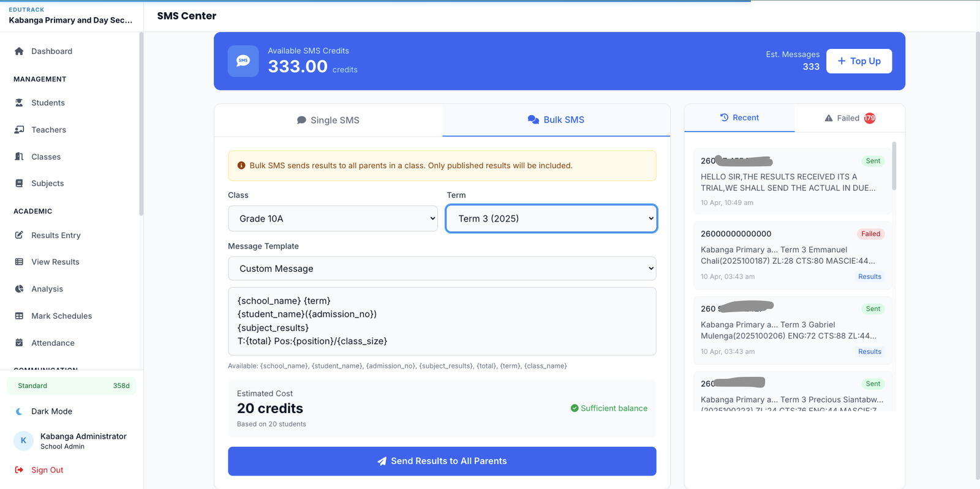Open Analysis via the pie chart icon
Viewport: 980px width, 489px height.
(19, 289)
